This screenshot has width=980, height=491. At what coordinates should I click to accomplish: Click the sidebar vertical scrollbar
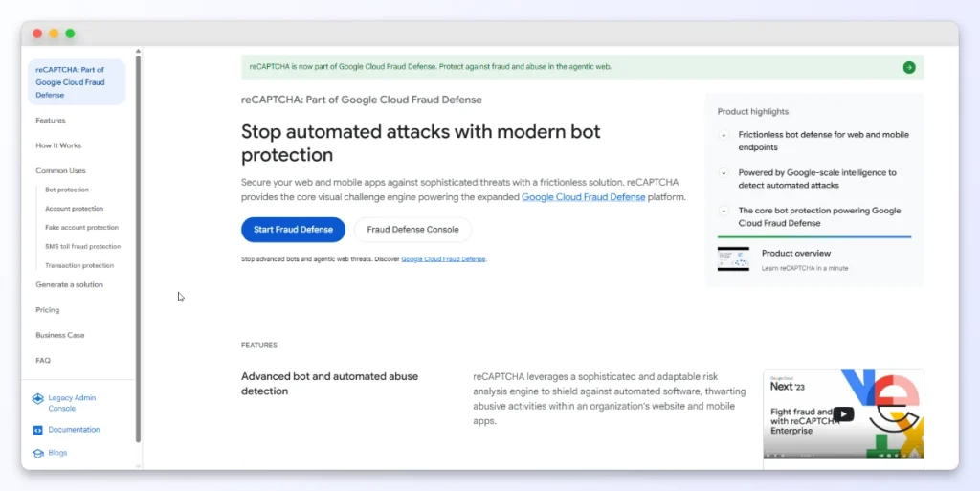(x=138, y=249)
